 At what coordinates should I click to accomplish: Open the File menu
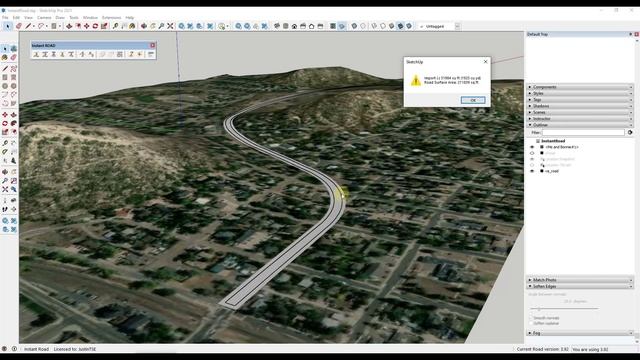[5, 18]
